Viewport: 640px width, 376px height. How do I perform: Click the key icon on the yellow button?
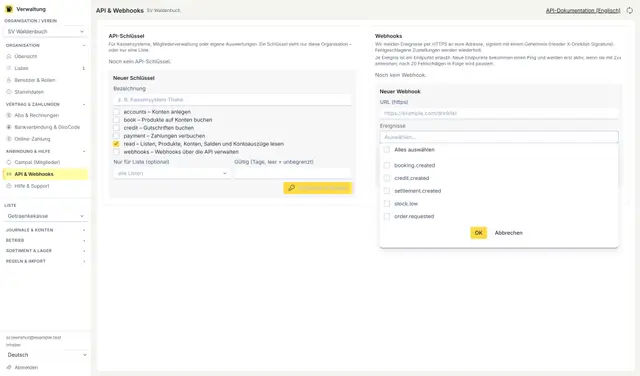(x=291, y=188)
